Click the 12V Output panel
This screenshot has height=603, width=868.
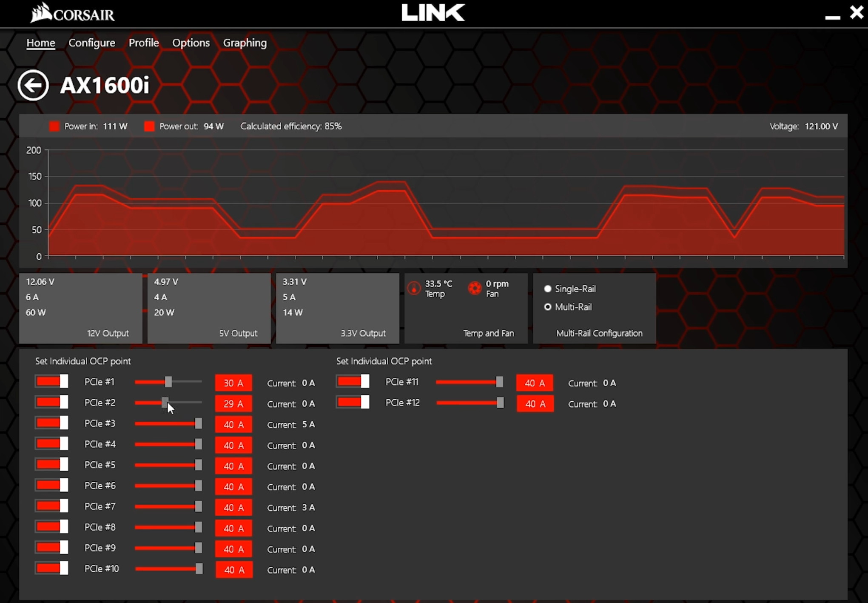pyautogui.click(x=81, y=309)
